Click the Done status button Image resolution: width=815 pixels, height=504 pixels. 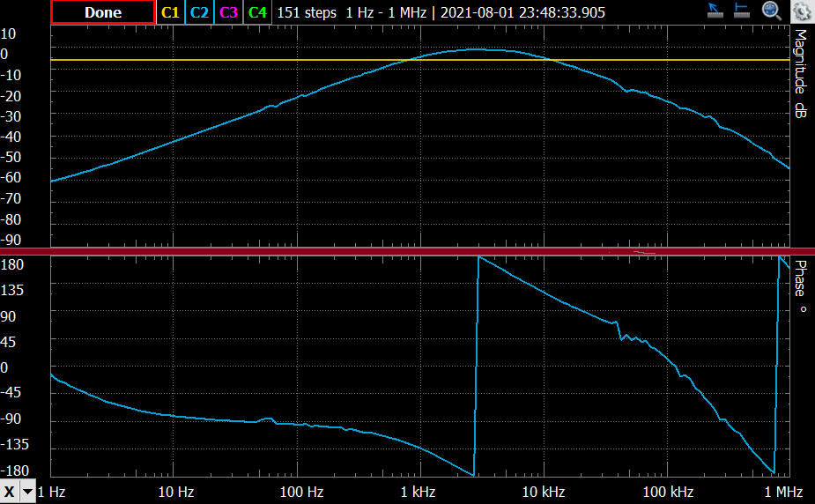[103, 12]
